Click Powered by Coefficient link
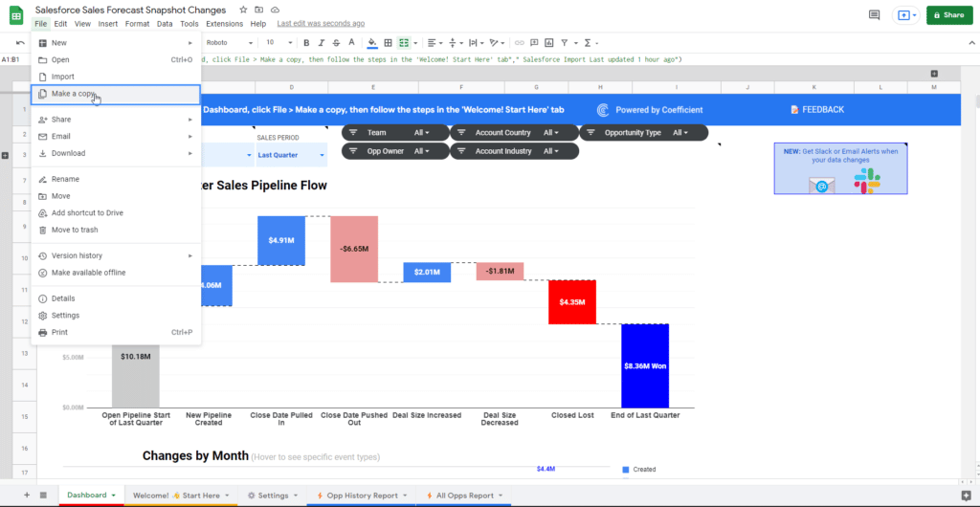 click(x=650, y=110)
